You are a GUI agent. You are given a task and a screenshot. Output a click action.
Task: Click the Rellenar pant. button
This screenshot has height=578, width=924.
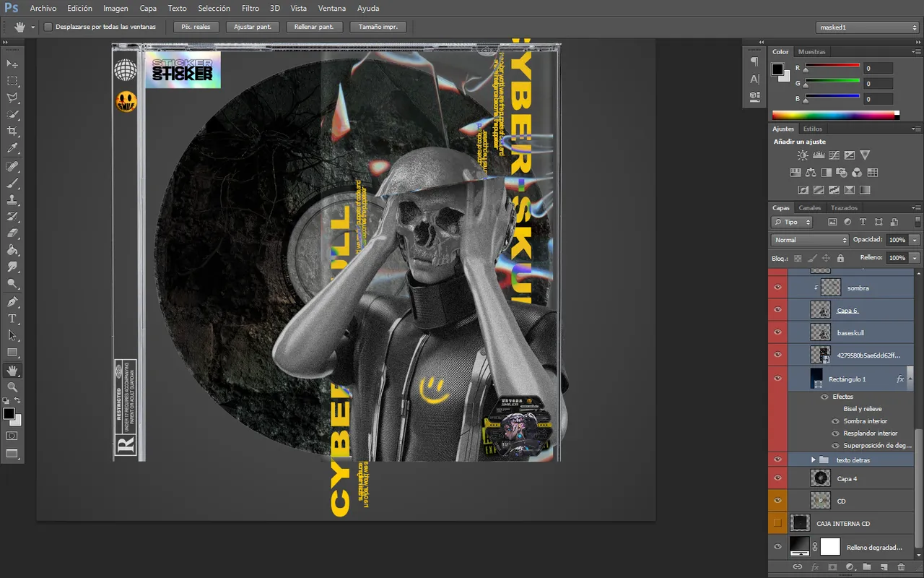(314, 27)
